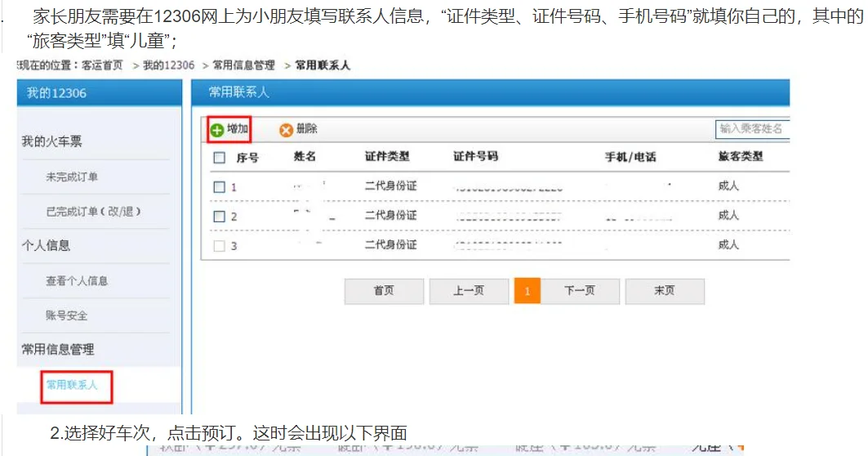The image size is (868, 456).
Task: Click 成人 passenger type in row 1
Action: [x=728, y=186]
